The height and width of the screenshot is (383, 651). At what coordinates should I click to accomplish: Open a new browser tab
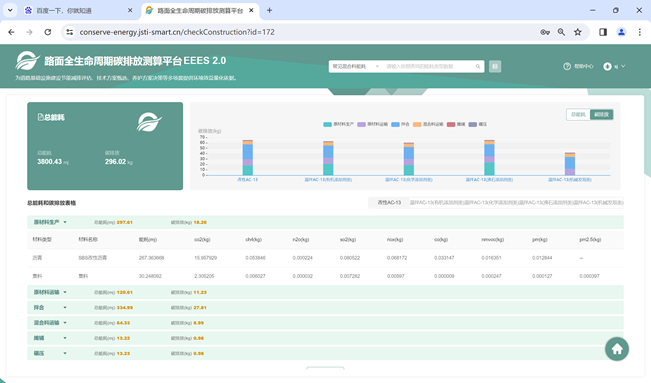tap(269, 10)
